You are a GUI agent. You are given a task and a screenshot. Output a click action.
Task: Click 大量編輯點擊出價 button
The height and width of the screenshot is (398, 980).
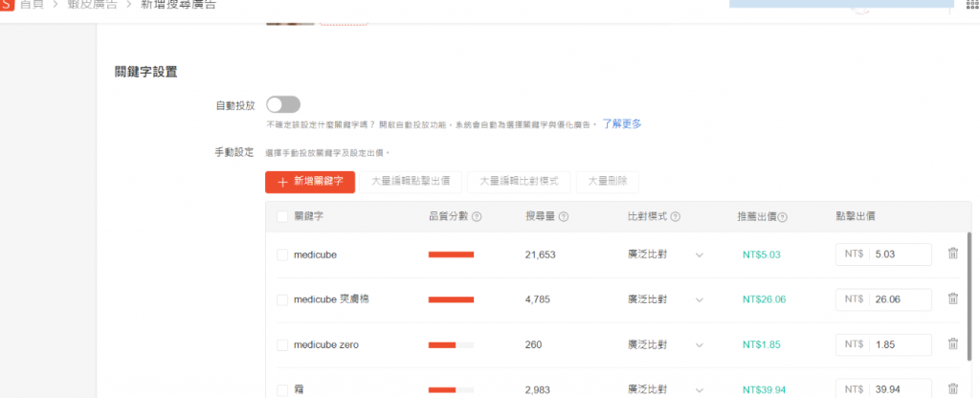tap(412, 183)
